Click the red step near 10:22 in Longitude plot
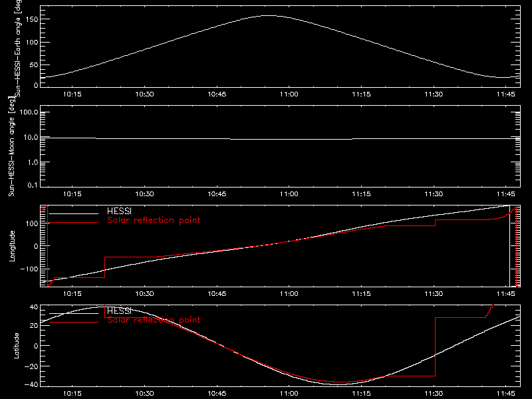532x399 pixels. click(x=105, y=267)
